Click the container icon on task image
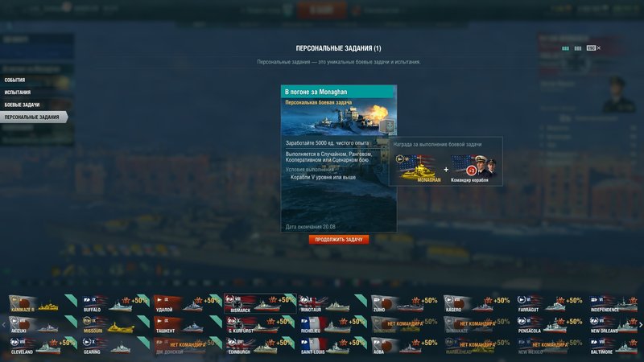 click(x=387, y=126)
